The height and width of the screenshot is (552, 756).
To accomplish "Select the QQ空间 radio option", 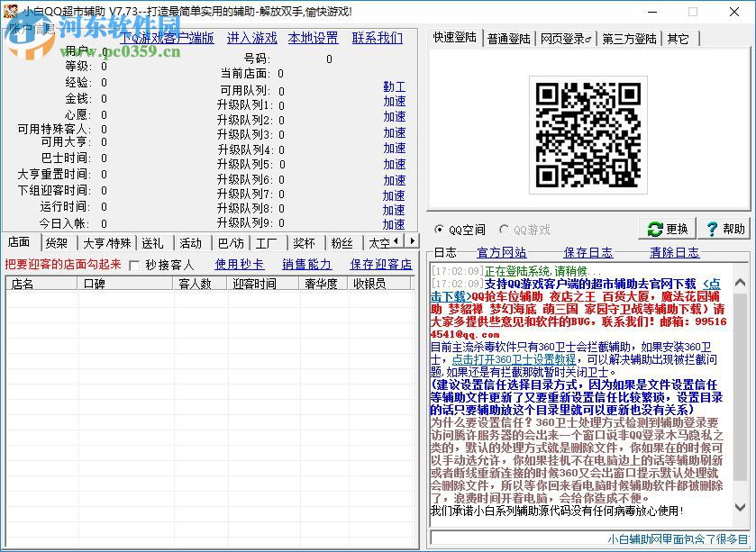I will [x=440, y=229].
